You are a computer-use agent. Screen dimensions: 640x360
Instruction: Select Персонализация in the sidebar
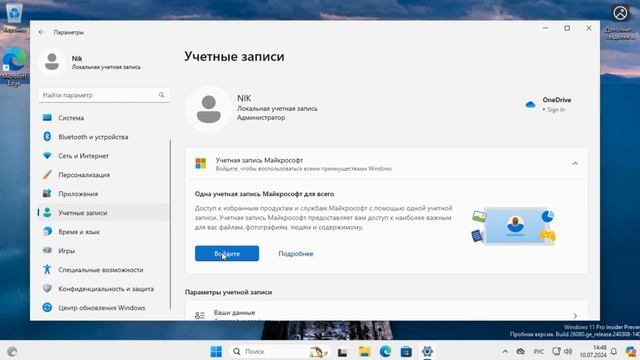coord(104,175)
